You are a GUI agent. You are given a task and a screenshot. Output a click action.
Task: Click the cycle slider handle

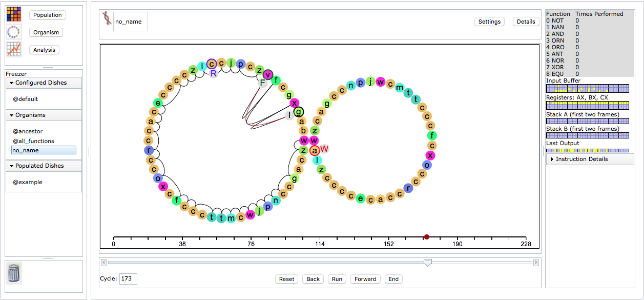coord(427,263)
